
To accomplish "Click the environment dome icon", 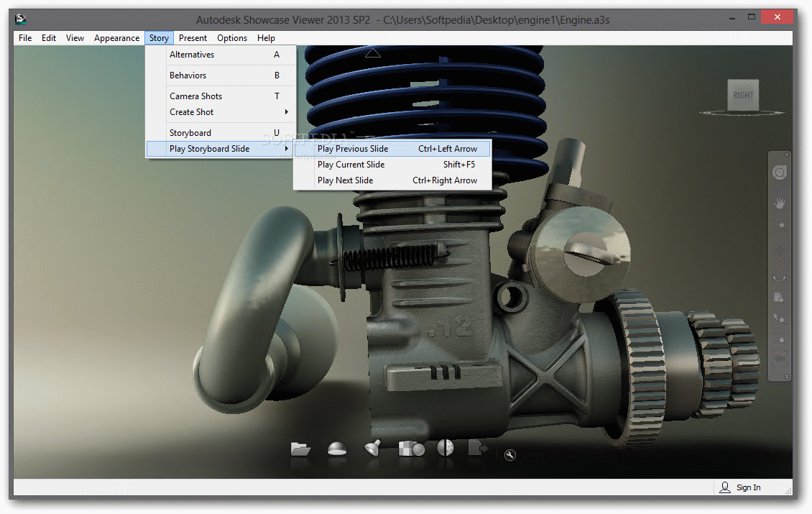I will (337, 449).
